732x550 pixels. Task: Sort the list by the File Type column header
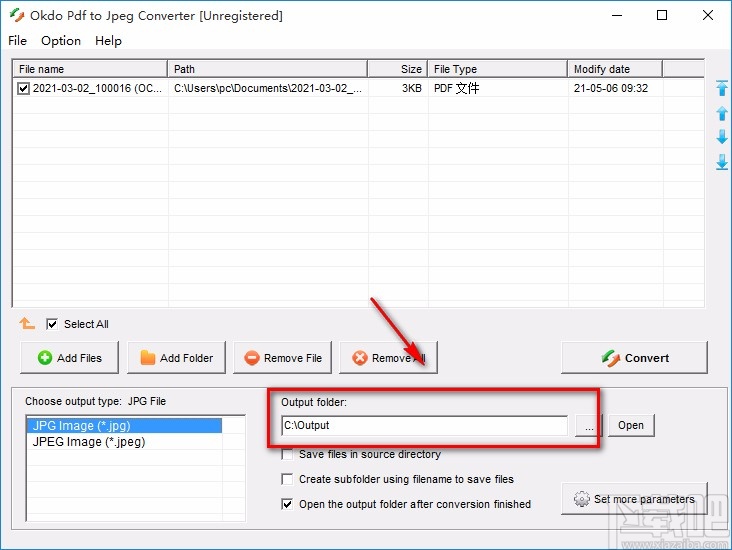coord(498,69)
